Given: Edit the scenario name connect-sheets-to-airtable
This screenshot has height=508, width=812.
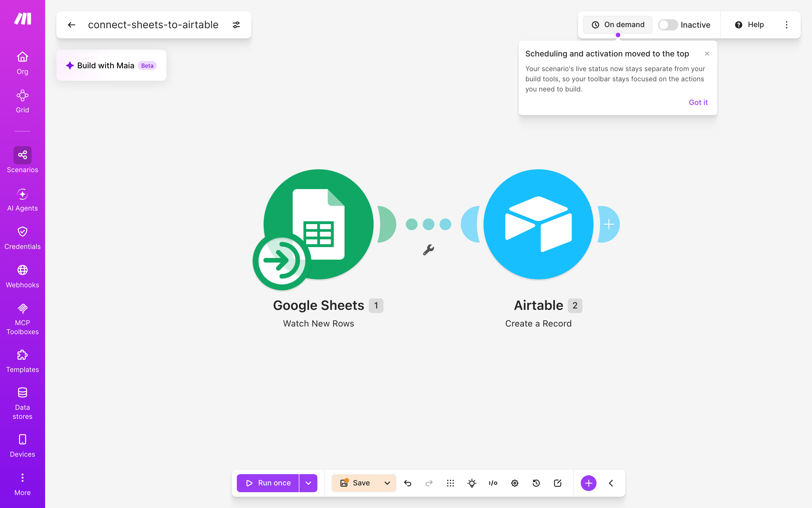Looking at the screenshot, I should [153, 25].
